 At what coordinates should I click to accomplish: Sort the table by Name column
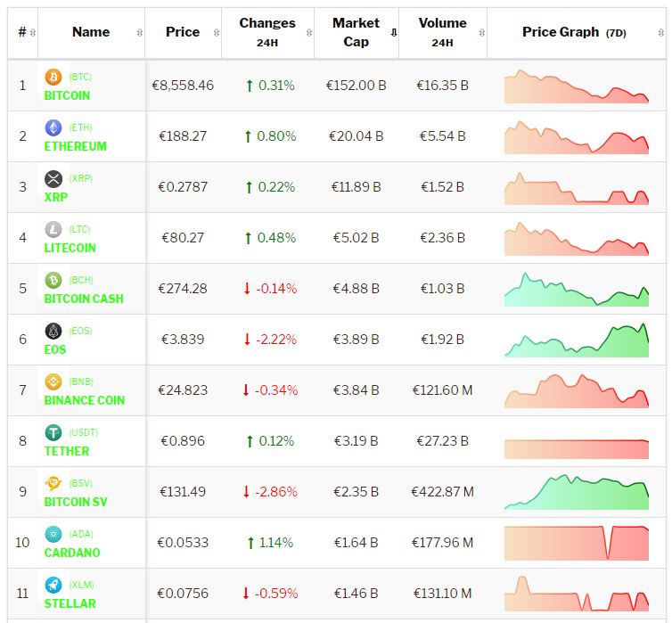click(x=91, y=32)
